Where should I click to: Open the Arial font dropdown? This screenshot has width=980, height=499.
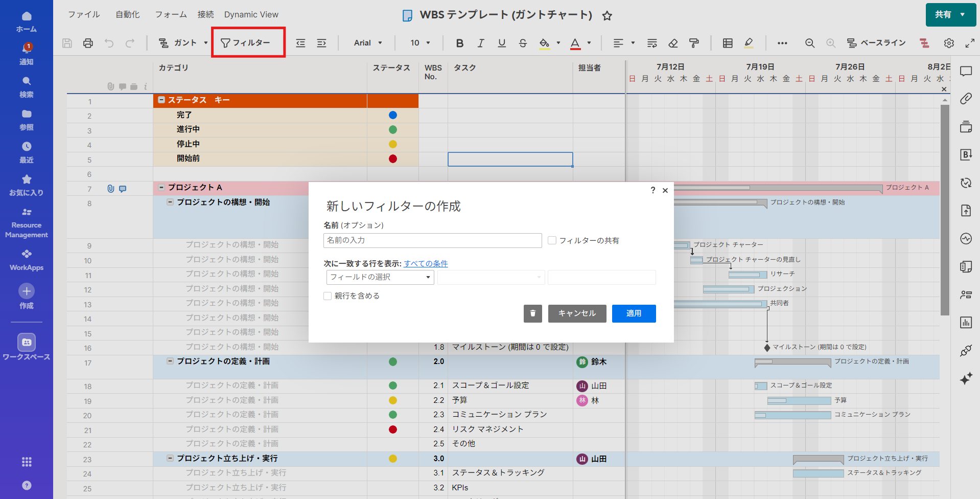coord(368,43)
